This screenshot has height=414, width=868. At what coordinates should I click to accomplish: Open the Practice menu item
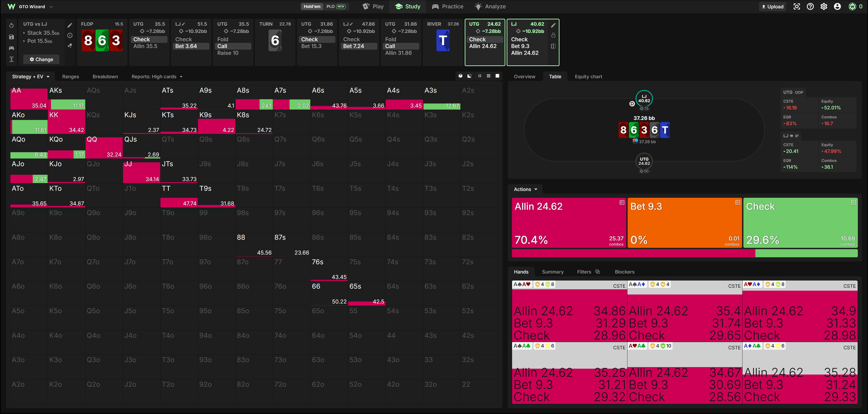448,6
